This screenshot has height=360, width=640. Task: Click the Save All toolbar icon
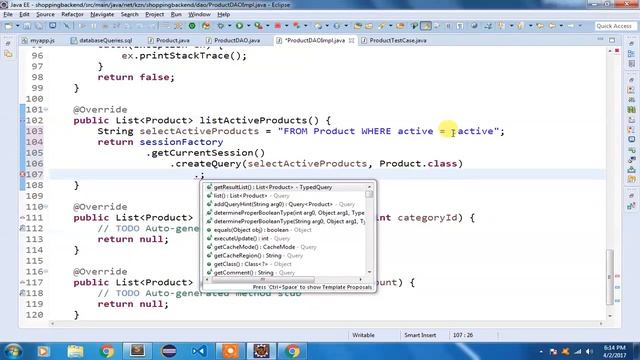click(x=38, y=26)
